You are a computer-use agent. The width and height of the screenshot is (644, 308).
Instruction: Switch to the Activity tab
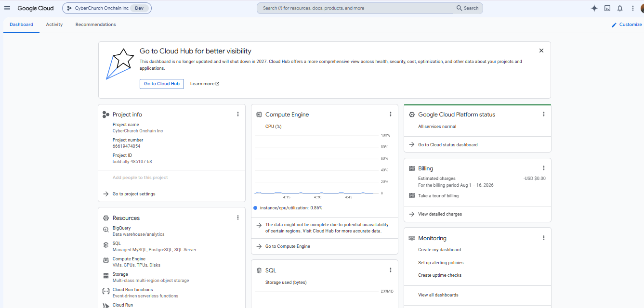(x=54, y=25)
